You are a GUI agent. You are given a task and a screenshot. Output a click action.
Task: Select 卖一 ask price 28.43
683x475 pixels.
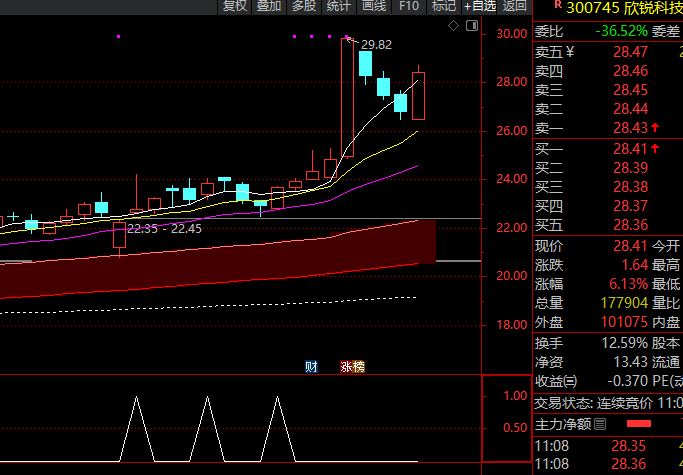[630, 128]
